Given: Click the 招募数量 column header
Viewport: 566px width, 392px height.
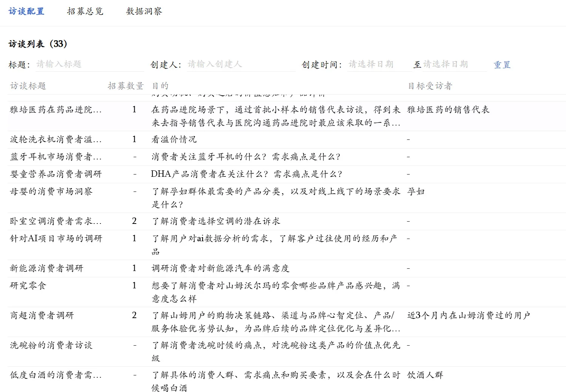Looking at the screenshot, I should (x=126, y=86).
